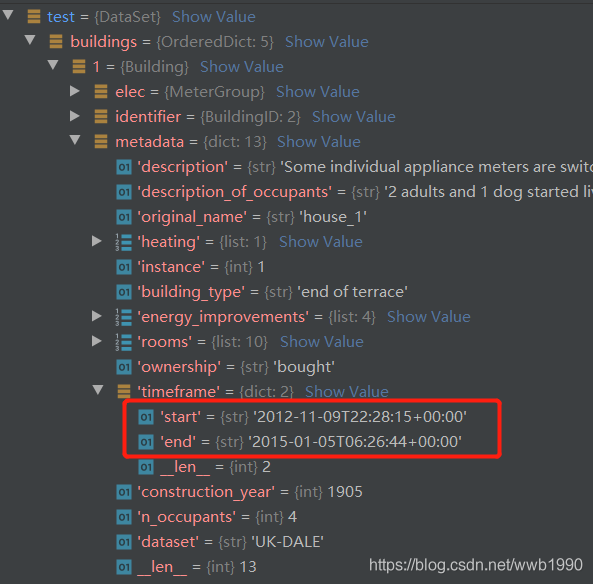Collapse the metadata dict node
Screen dimensions: 593x584
[x=75, y=140]
